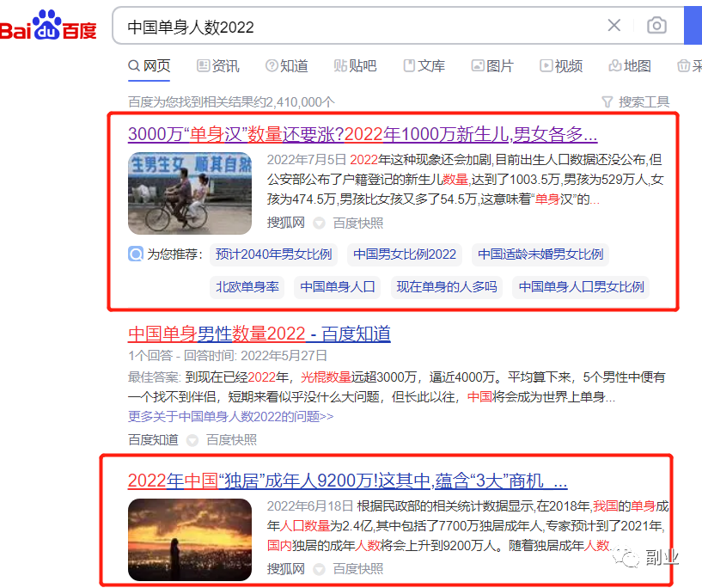Click the sunset silhouette thumbnail
The height and width of the screenshot is (588, 702).
pos(190,539)
